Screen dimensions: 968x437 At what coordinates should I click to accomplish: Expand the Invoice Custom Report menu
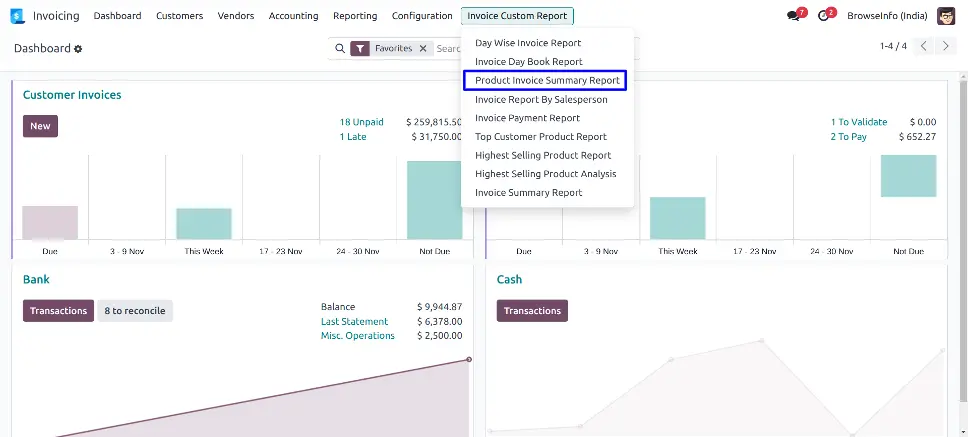point(517,16)
